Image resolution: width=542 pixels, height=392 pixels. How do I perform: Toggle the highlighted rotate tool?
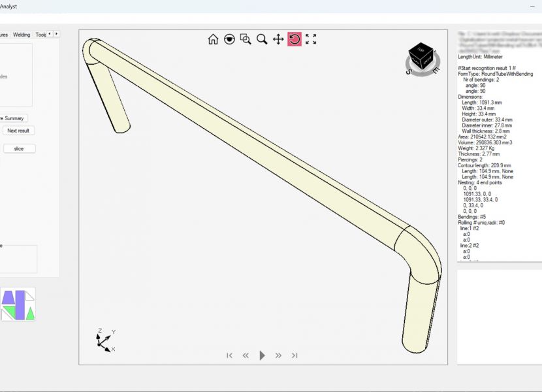[x=295, y=39]
